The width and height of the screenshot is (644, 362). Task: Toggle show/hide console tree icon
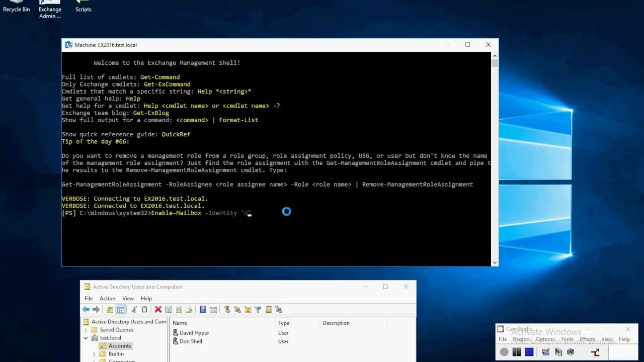pyautogui.click(x=121, y=310)
